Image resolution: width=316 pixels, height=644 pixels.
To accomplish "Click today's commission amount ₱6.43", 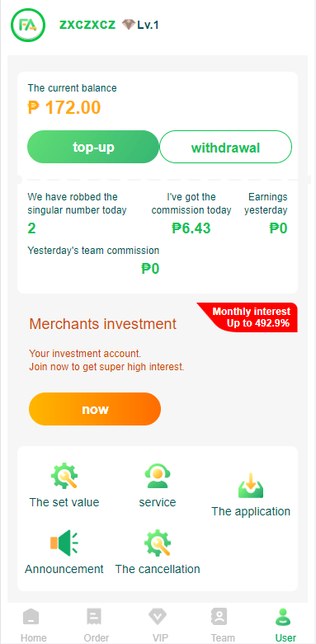I will [191, 228].
